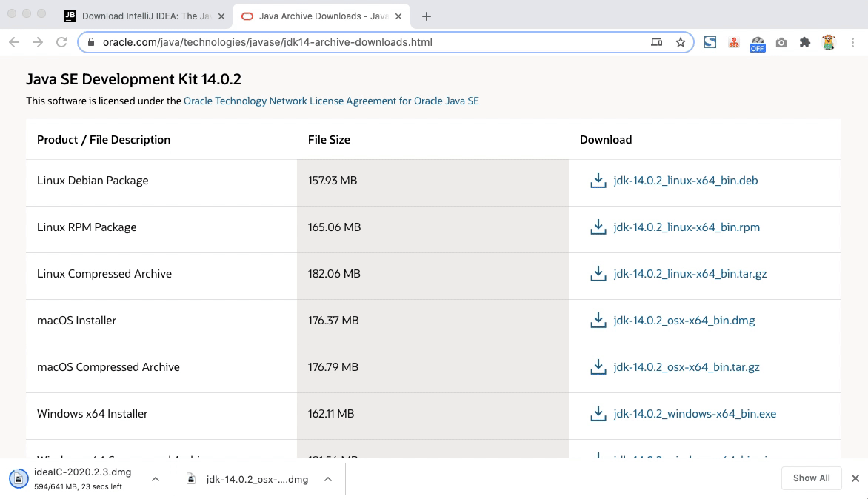Click the jdk dmg file icon in the download shelf
868x499 pixels.
click(191, 478)
